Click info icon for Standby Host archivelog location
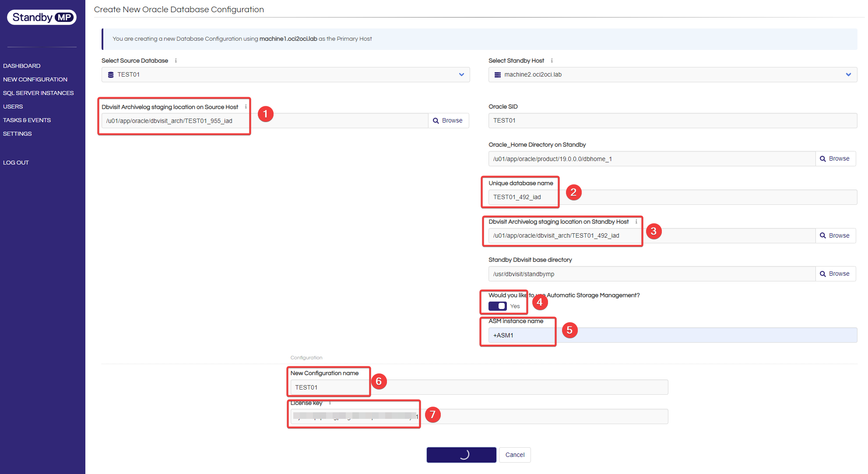Screen dimensions: 868x474 pyautogui.click(x=636, y=221)
